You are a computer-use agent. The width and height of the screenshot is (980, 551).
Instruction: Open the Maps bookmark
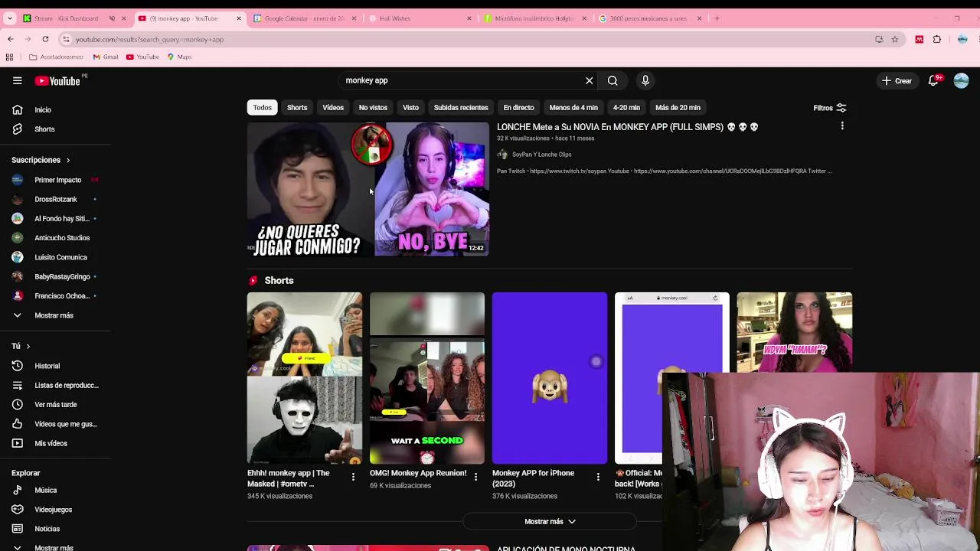point(179,57)
